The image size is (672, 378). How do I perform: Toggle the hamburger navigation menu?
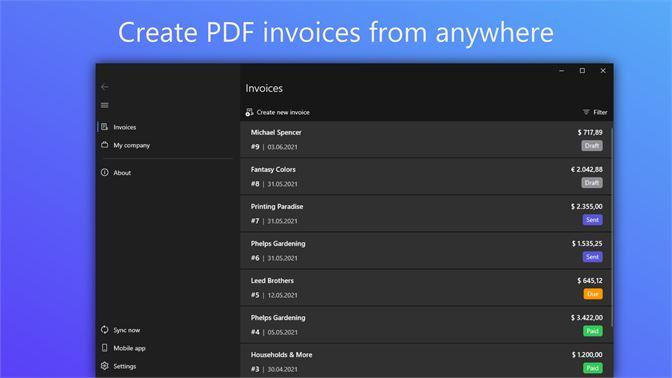(105, 105)
